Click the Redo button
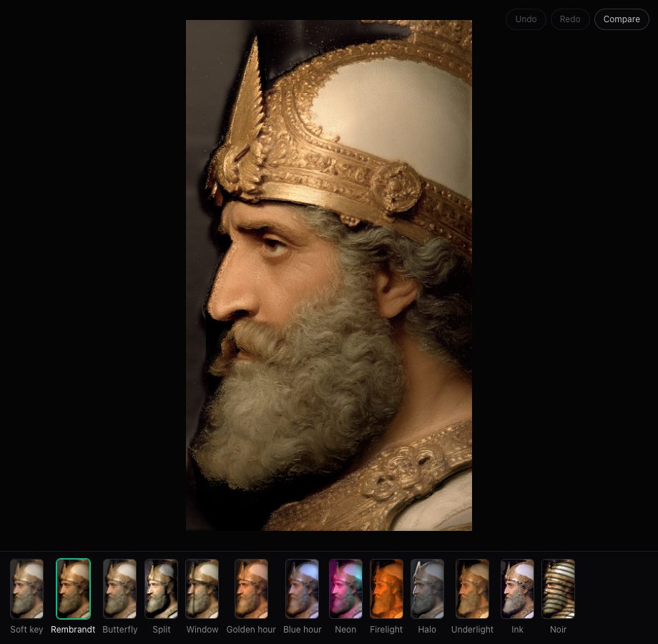Screen dimensions: 658x644 coord(570,19)
